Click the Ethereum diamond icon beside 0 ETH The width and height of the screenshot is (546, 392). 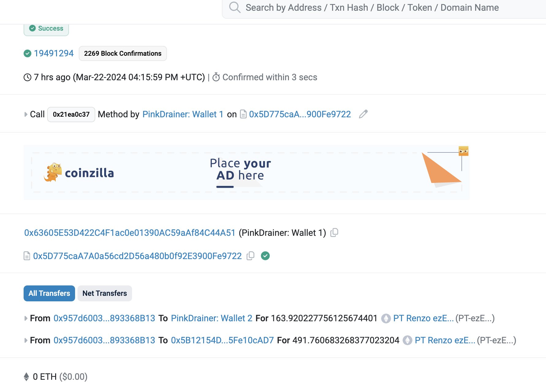27,377
